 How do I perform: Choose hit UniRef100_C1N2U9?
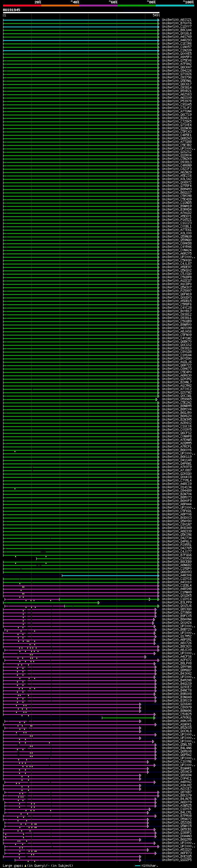[176, 50]
